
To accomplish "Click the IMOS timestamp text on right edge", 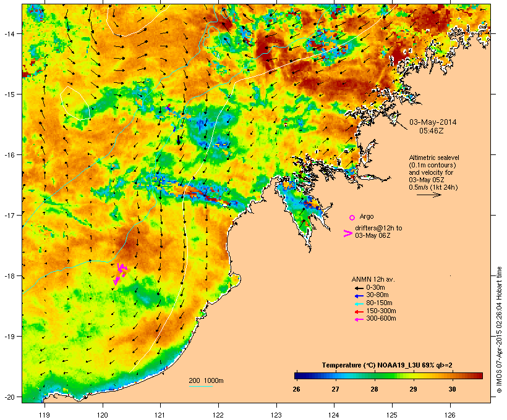I will point(499,330).
